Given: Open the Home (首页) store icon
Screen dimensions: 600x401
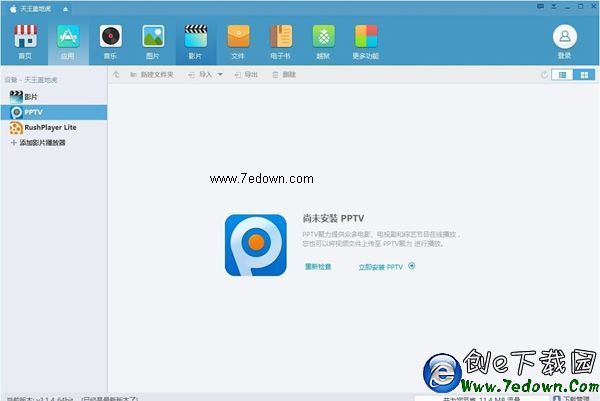Looking at the screenshot, I should (x=25, y=36).
